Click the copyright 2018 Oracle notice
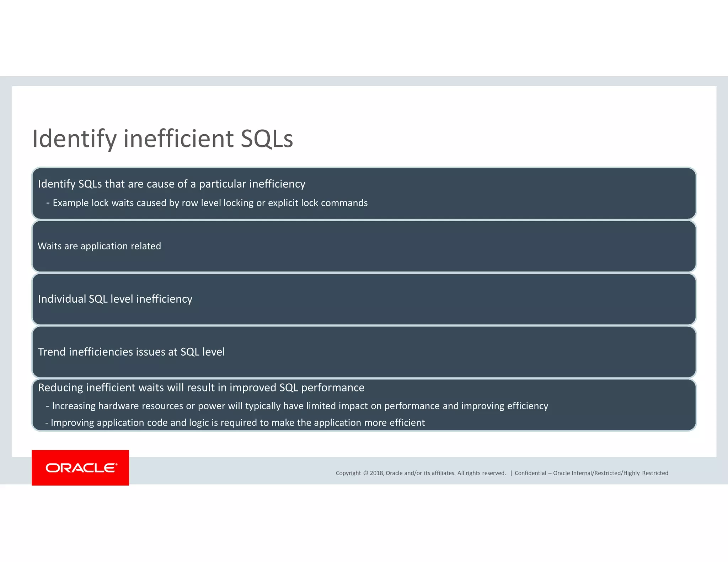 tap(421, 473)
